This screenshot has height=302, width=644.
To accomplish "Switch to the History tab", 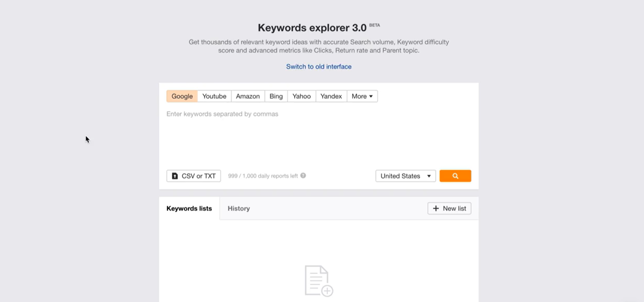I will coord(239,208).
